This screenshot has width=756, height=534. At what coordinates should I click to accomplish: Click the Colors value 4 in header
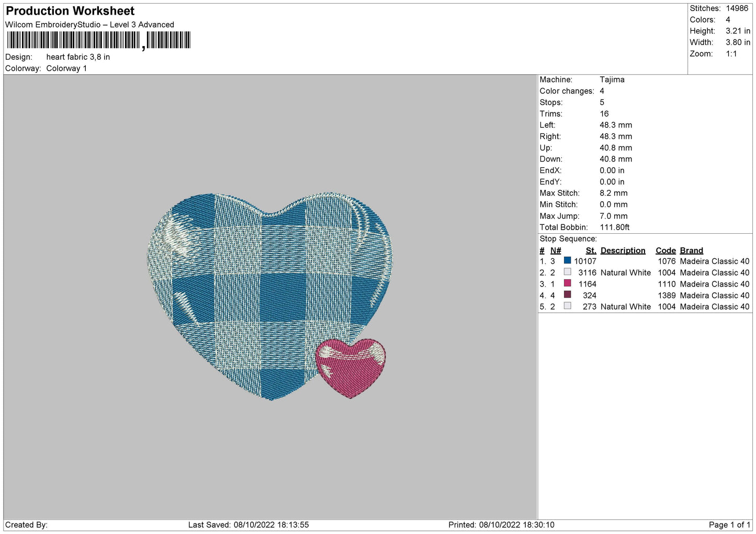pyautogui.click(x=728, y=20)
